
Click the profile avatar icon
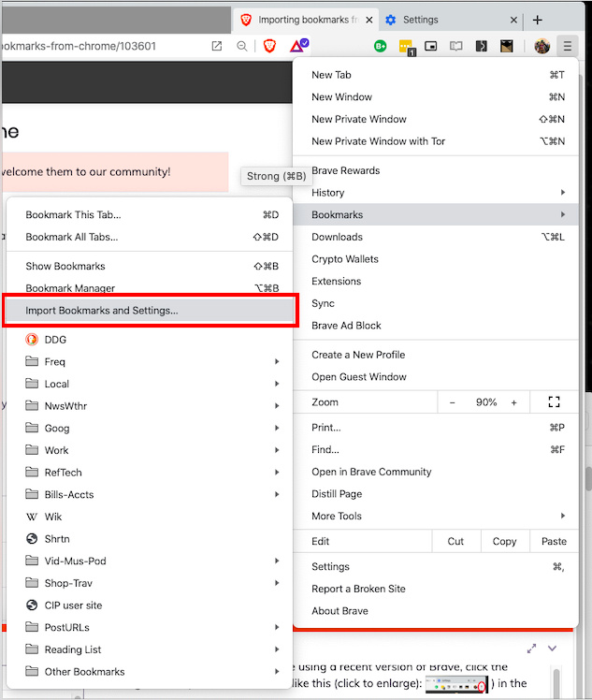pos(542,46)
